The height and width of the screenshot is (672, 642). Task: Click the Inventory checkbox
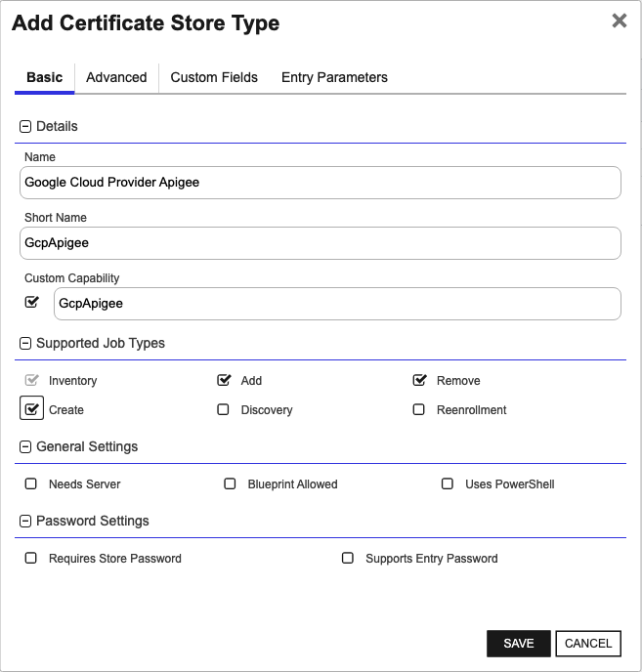[31, 380]
